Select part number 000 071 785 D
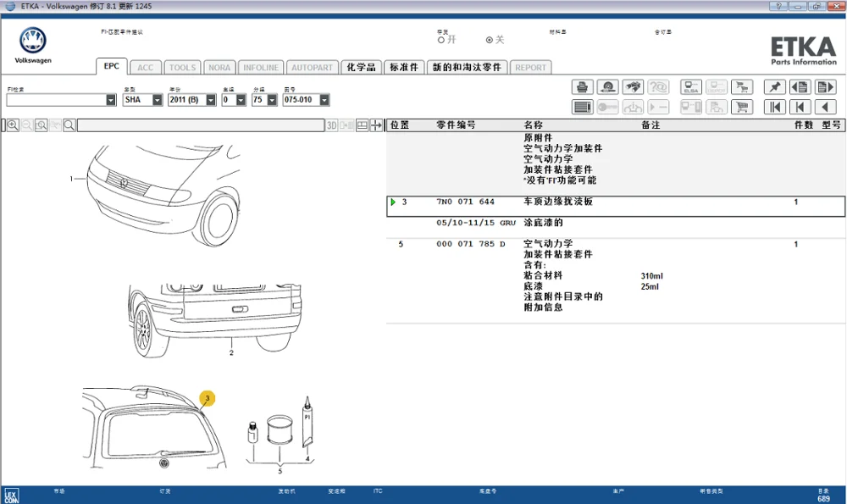 [470, 244]
